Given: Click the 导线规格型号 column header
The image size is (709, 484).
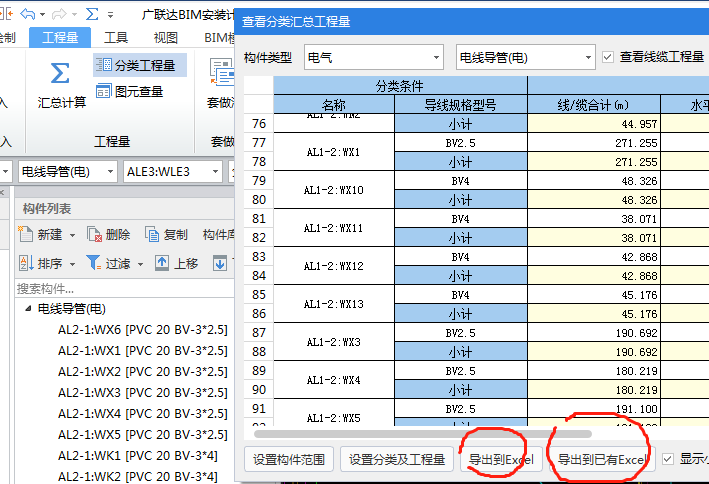Looking at the screenshot, I should 460,104.
